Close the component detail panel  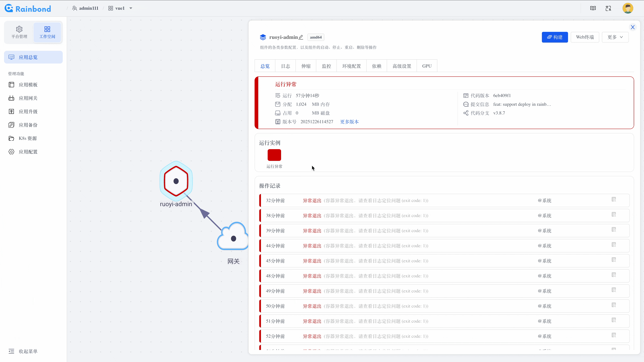pos(632,27)
